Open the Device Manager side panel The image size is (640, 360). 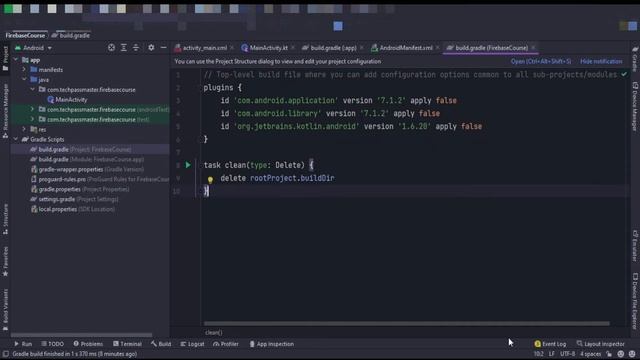pyautogui.click(x=635, y=106)
